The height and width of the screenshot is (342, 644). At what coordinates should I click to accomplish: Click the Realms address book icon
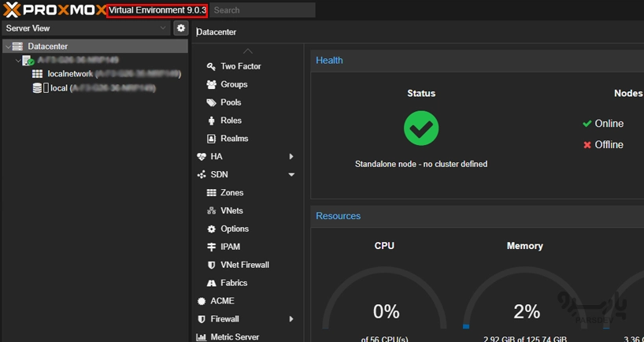211,139
